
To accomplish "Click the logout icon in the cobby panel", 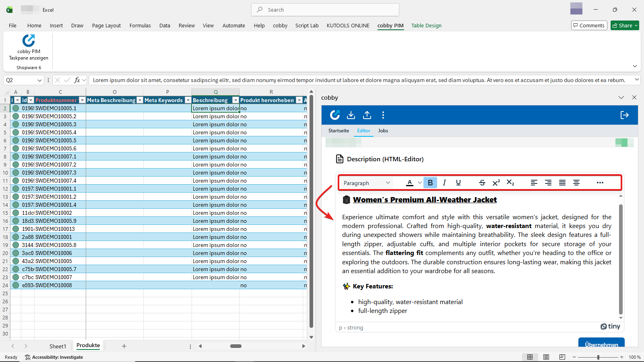I will 624,115.
